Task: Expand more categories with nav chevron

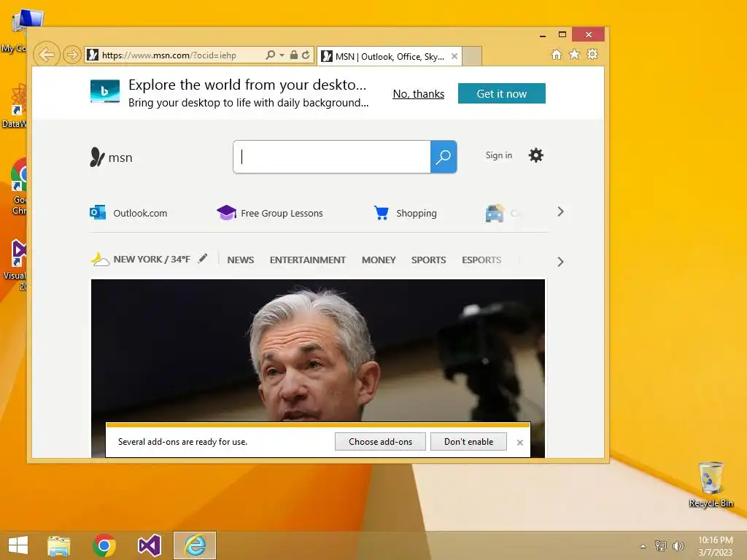Action: 561,262
